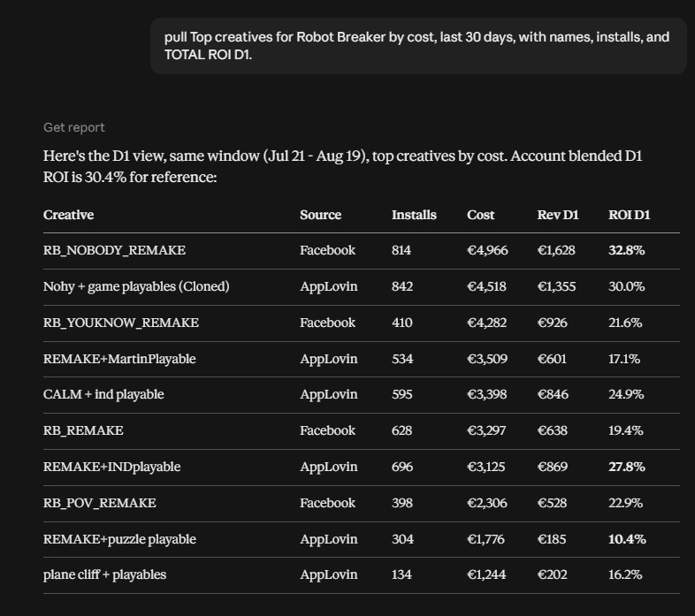This screenshot has width=695, height=616.
Task: Select the REMAKE+MartinPlayable row name
Action: pyautogui.click(x=119, y=359)
